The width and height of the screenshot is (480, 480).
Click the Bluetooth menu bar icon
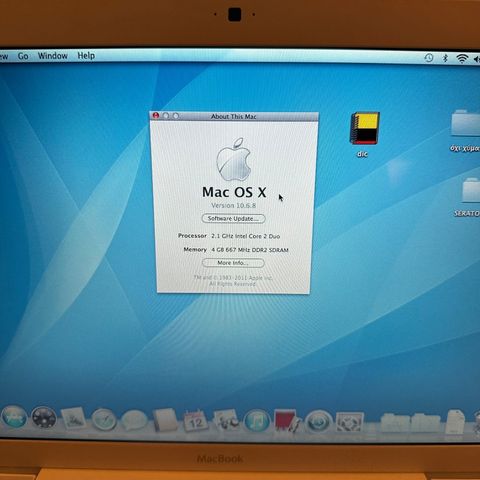(445, 58)
